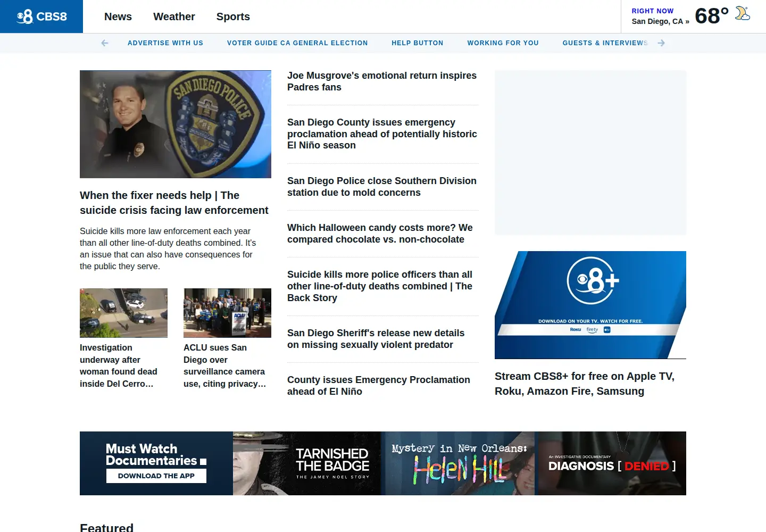Open the Southern Division station mold story

pyautogui.click(x=382, y=187)
